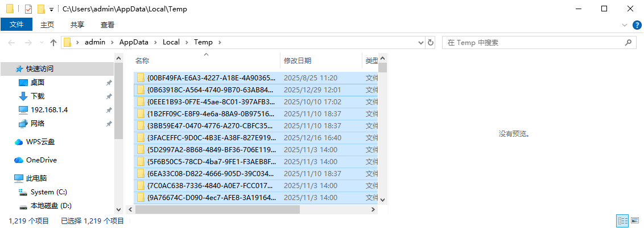This screenshot has height=228, width=644.
Task: Go forward with the forward arrow
Action: [28, 42]
